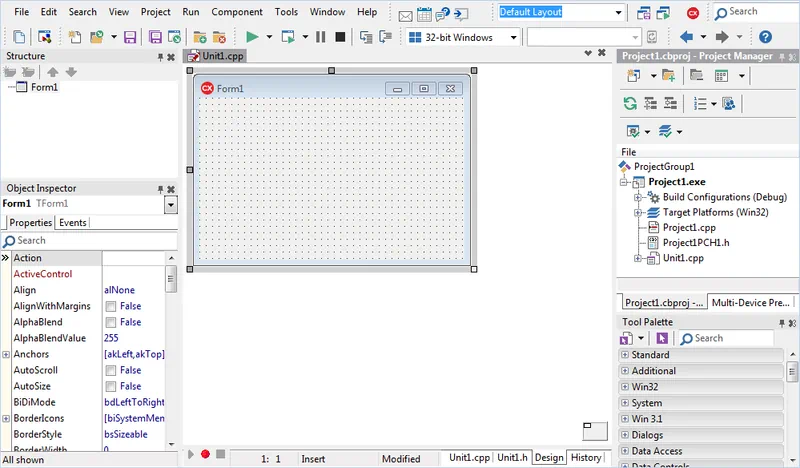Toggle the AutoSize checkbox
Viewport: 800px width, 468px height.
[110, 386]
